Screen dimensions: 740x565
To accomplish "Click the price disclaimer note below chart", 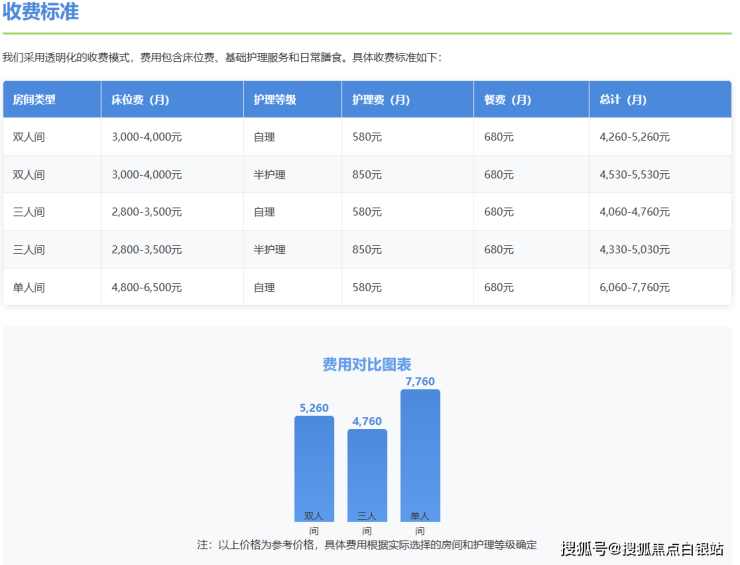I will (367, 545).
